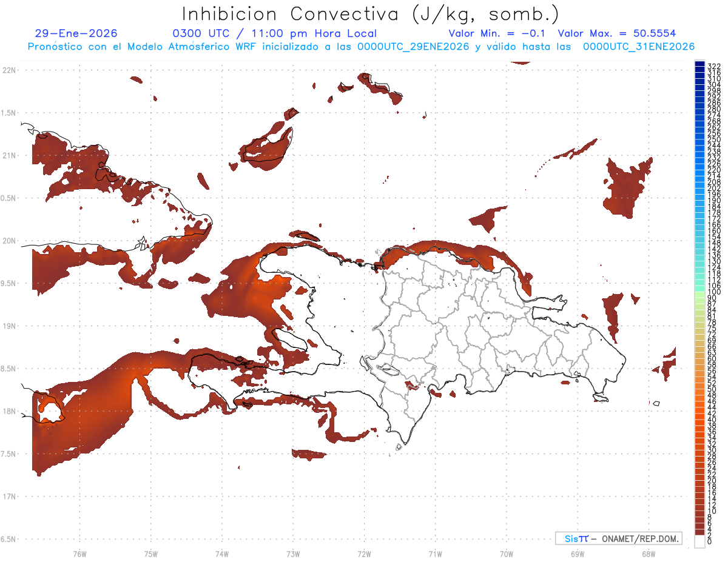Click the '21N' latitude label
This screenshot has height=562, width=728.
click(9, 156)
